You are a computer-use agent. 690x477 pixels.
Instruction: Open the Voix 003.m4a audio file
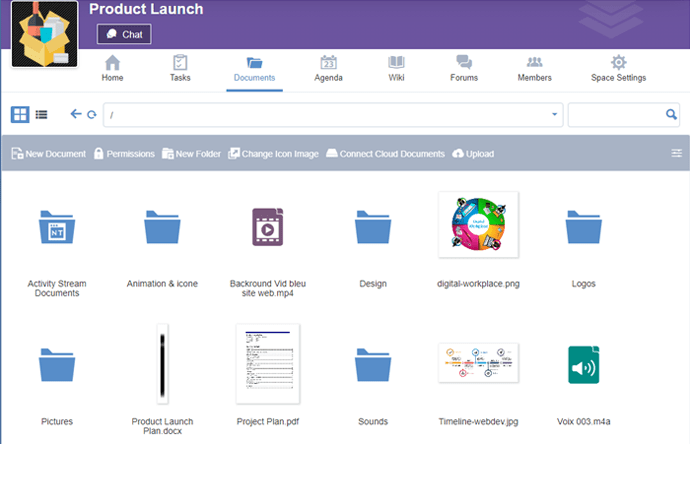pyautogui.click(x=583, y=365)
